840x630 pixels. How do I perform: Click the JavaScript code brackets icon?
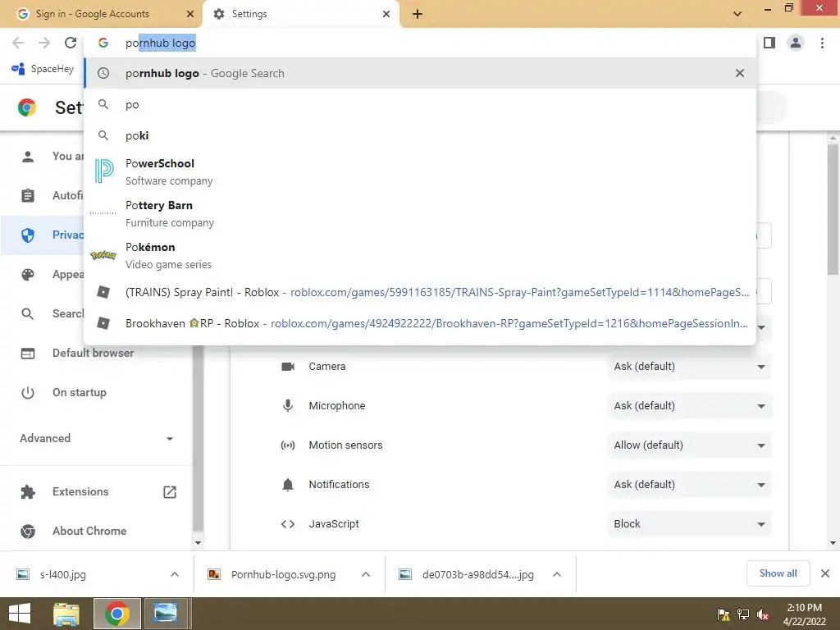point(288,524)
